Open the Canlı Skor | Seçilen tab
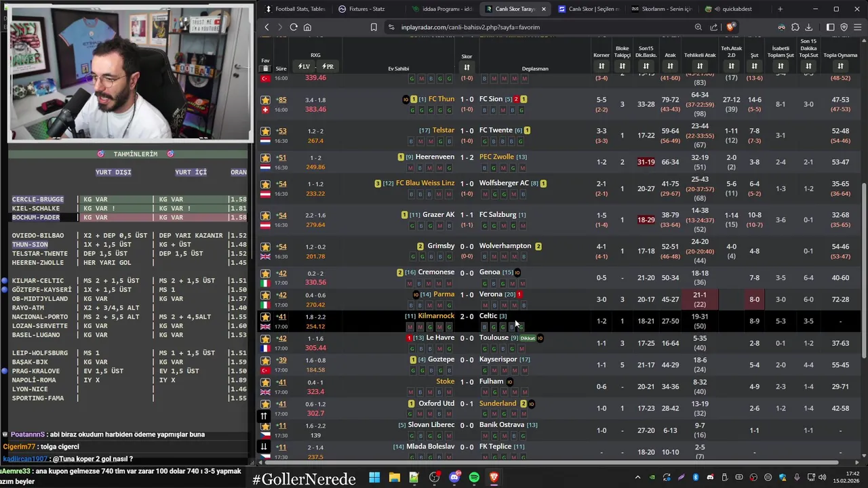The image size is (868, 488). pyautogui.click(x=588, y=9)
